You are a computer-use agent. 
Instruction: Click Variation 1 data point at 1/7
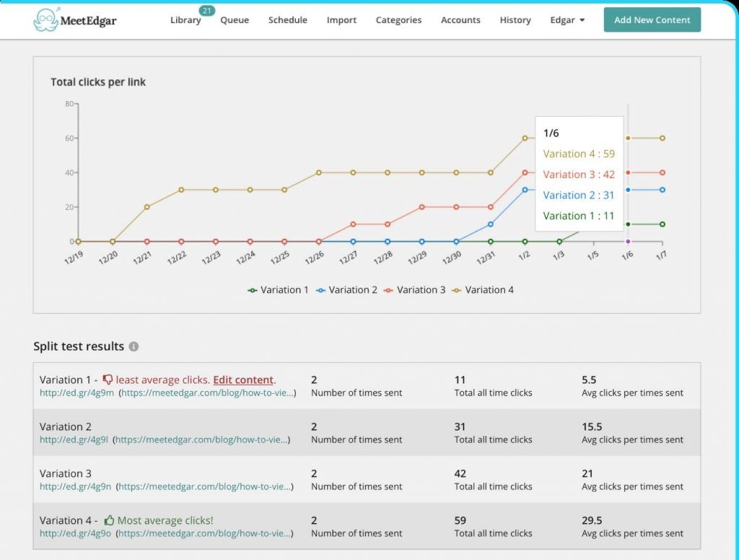(x=663, y=224)
